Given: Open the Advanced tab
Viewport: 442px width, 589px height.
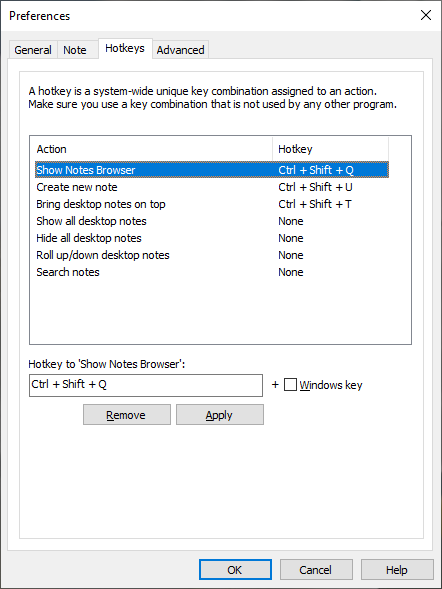Looking at the screenshot, I should click(180, 50).
